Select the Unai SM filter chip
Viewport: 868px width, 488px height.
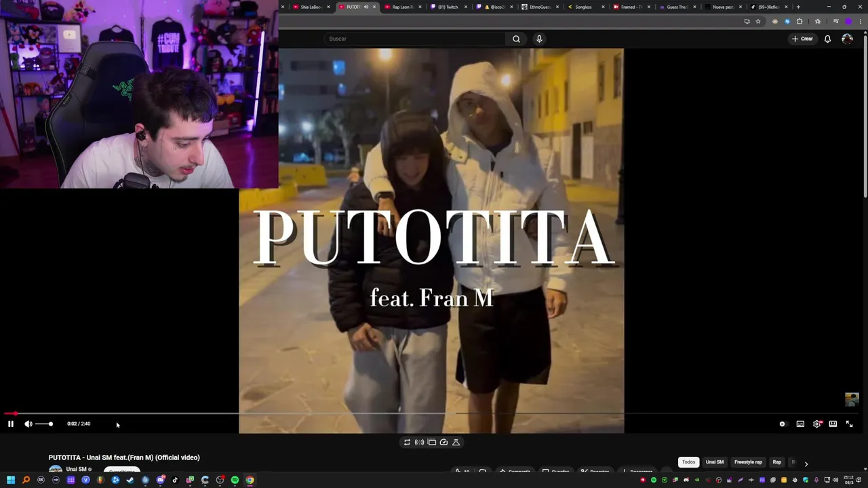(x=715, y=462)
